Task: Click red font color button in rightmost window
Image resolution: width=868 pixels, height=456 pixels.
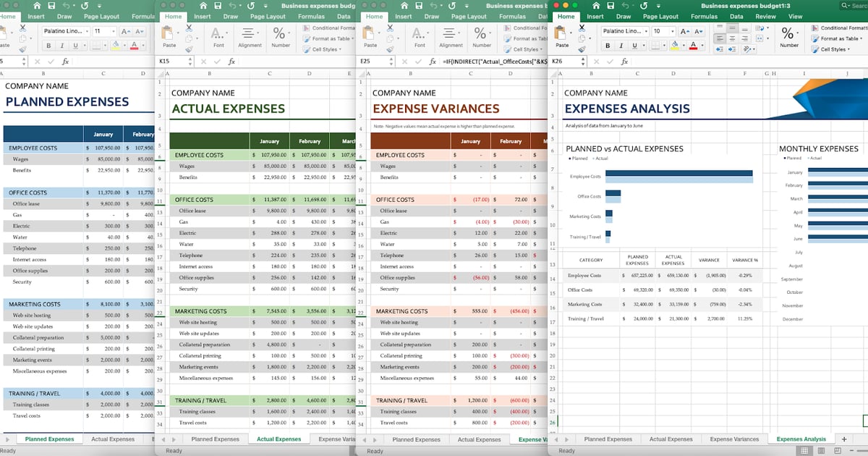Action: pyautogui.click(x=693, y=46)
